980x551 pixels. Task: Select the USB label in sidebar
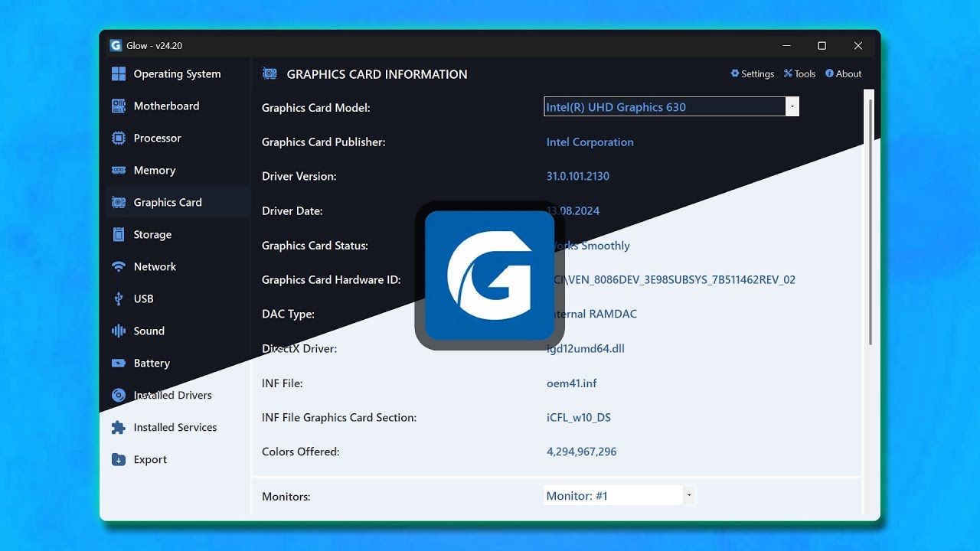144,298
